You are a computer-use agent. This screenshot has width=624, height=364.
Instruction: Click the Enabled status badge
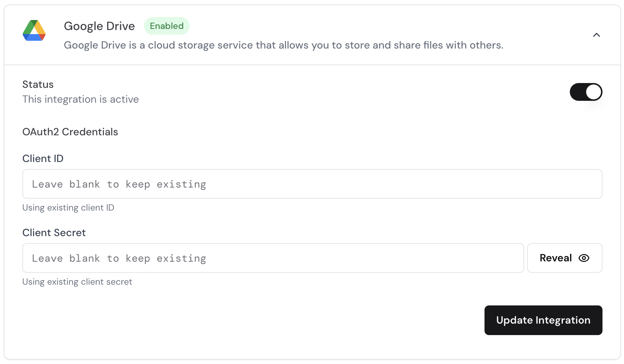pos(167,26)
